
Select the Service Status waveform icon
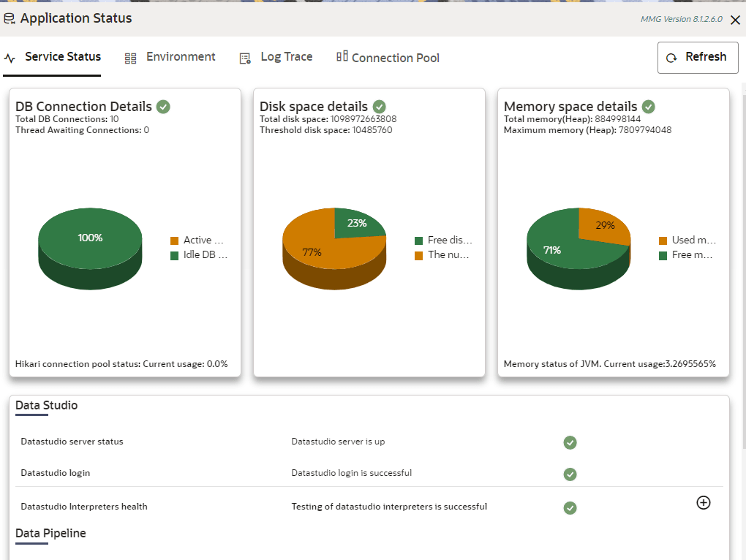[9, 57]
